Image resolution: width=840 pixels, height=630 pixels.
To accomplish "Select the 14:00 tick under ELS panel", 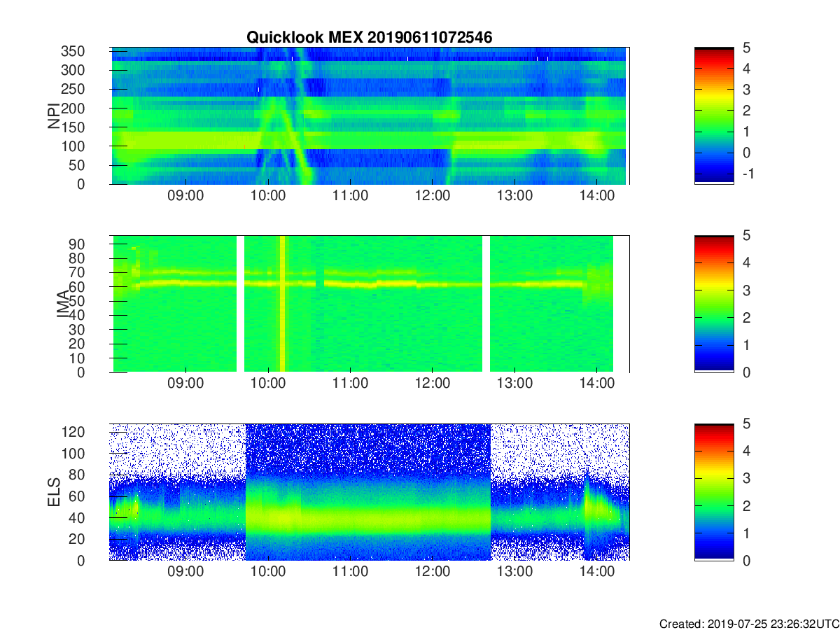I will [x=596, y=573].
